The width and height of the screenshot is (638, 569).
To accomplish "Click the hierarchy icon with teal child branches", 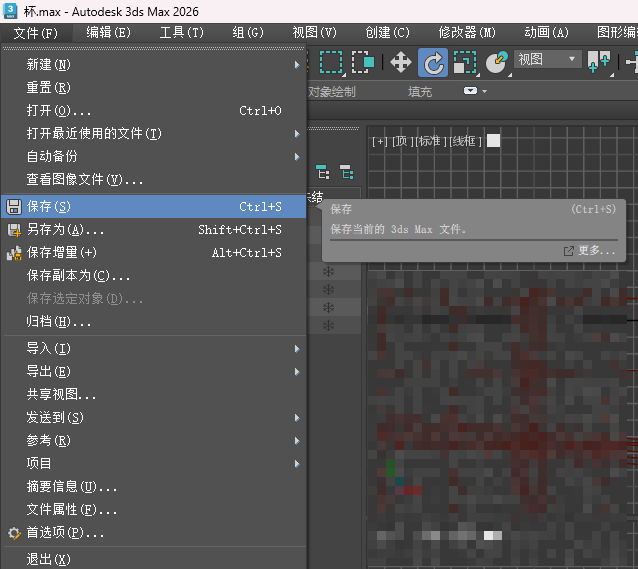I will pyautogui.click(x=347, y=172).
